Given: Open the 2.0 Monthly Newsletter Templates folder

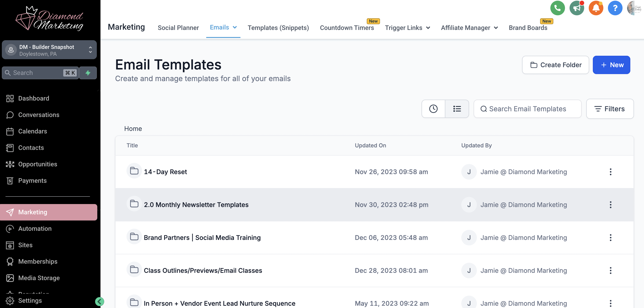Looking at the screenshot, I should [196, 205].
